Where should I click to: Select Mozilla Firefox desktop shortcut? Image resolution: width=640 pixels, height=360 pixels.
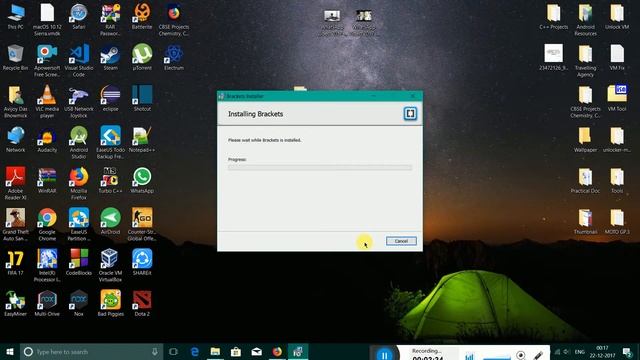click(x=79, y=184)
